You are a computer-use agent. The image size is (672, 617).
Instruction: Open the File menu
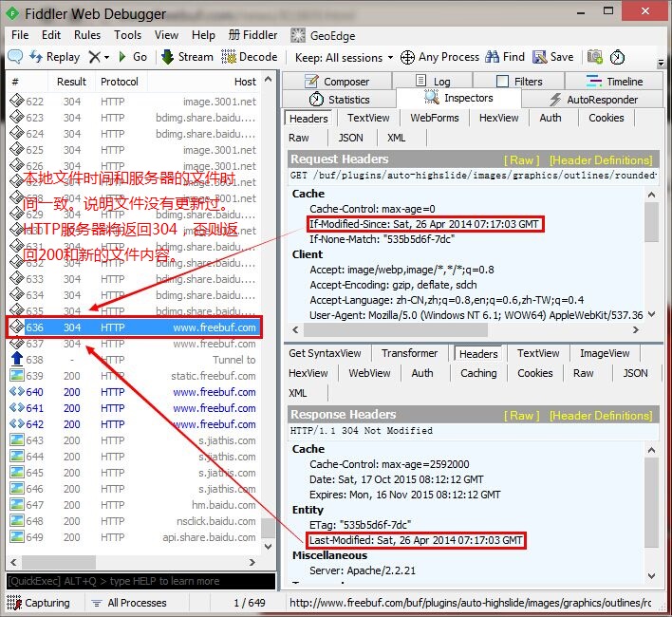click(x=20, y=35)
